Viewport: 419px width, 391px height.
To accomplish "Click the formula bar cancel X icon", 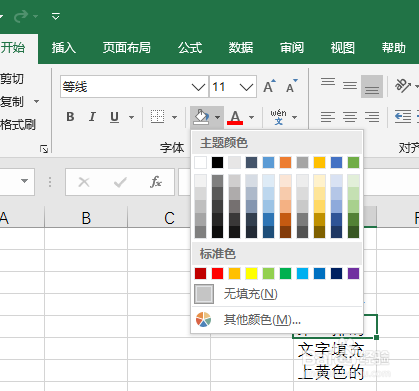I will coord(84,182).
